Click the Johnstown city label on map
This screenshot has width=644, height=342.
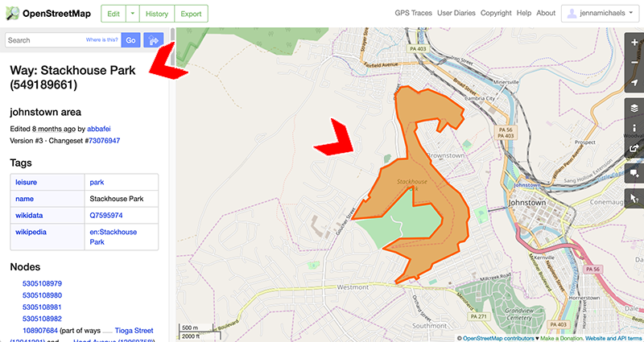coord(527,203)
